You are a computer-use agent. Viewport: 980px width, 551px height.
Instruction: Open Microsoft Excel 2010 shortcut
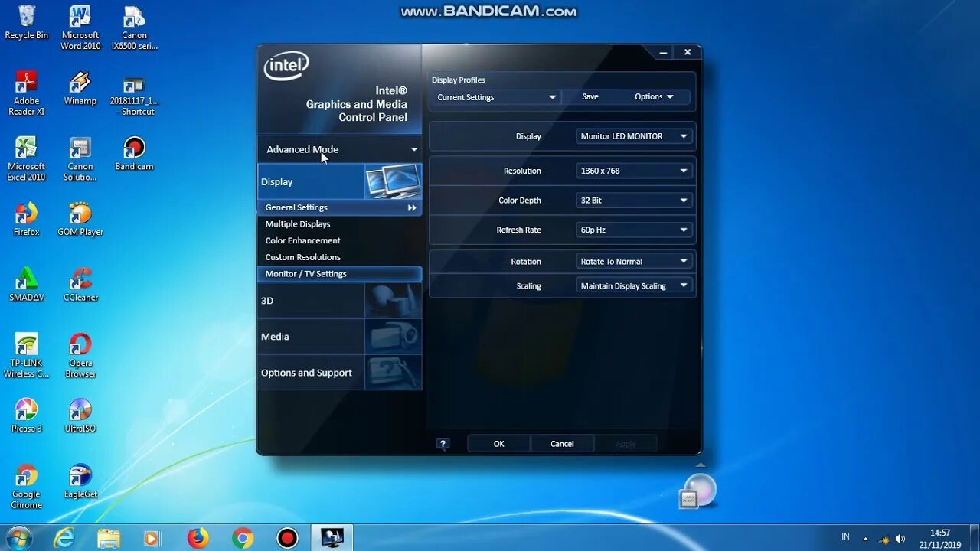[26, 159]
